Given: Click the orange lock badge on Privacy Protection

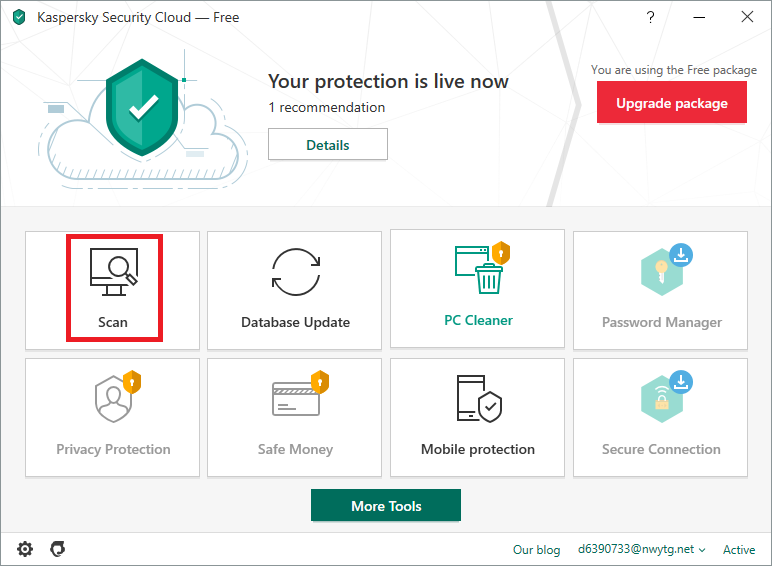Looking at the screenshot, I should (132, 382).
